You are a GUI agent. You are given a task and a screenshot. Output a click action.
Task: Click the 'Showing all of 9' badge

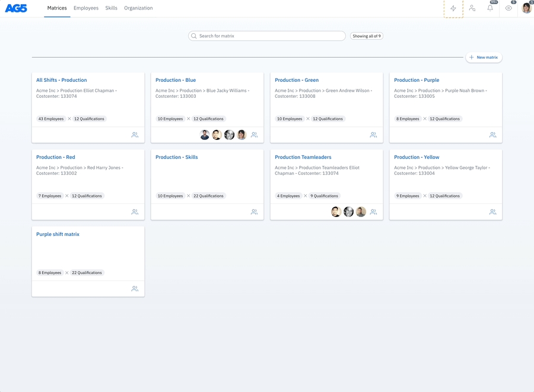pos(367,36)
